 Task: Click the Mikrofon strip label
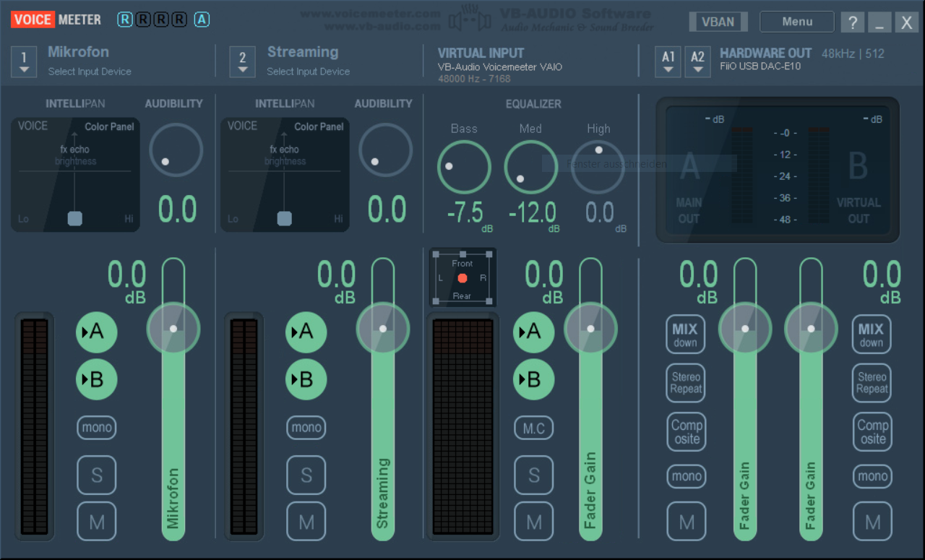(x=78, y=52)
